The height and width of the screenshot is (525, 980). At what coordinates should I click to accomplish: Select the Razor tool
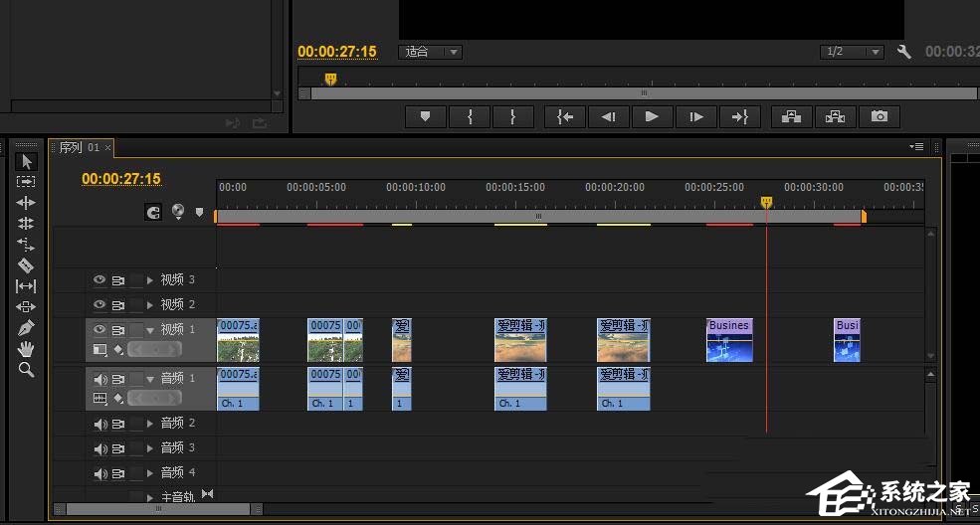27,265
